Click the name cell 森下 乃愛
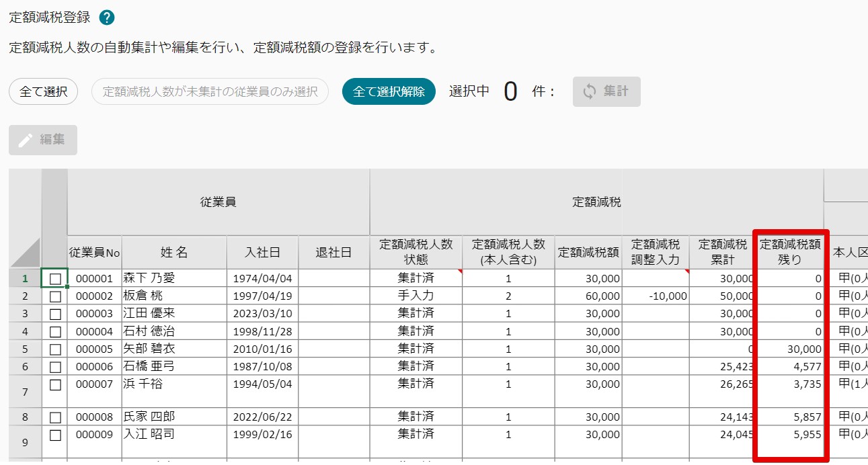Viewport: 868px width, 465px height. coord(174,278)
